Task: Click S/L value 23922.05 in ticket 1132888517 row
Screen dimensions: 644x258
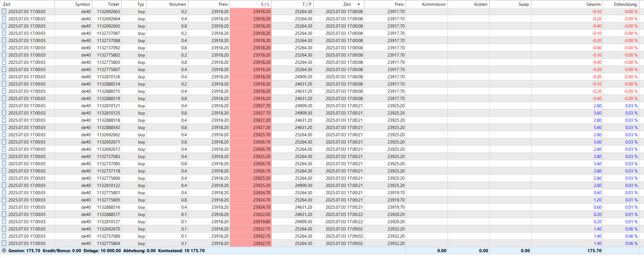Action: pos(261,215)
